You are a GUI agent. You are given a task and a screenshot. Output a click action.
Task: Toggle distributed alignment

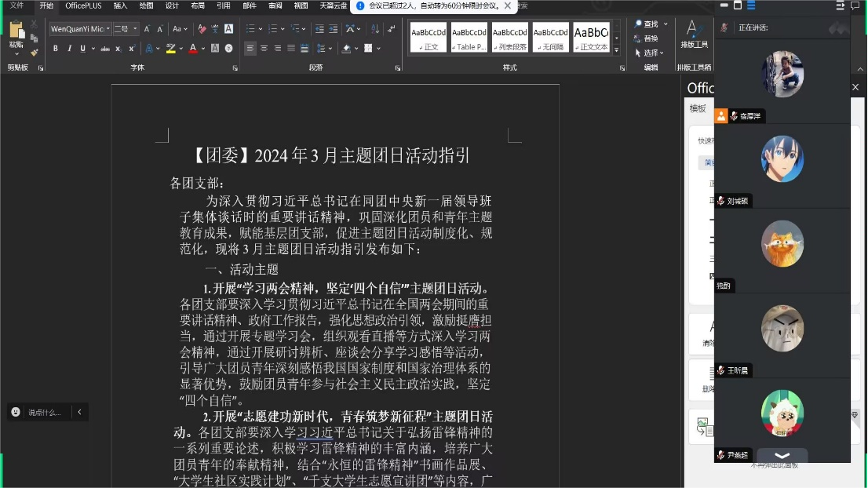click(x=304, y=49)
